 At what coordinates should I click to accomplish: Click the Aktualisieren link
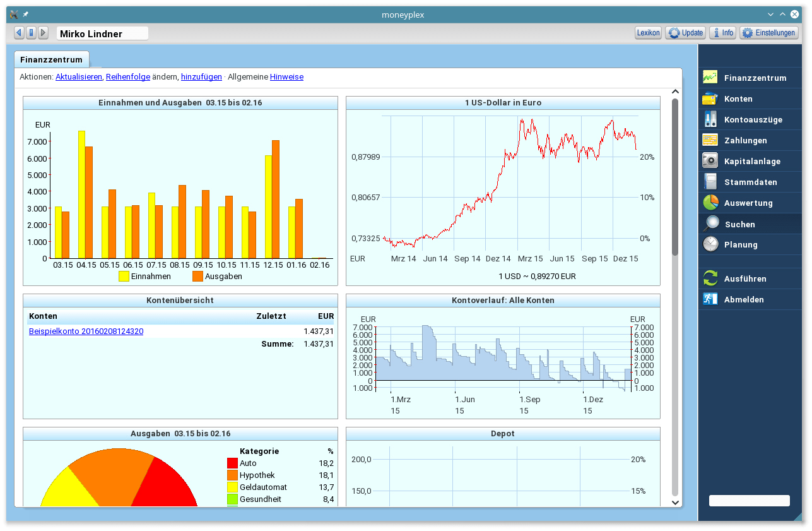point(79,77)
